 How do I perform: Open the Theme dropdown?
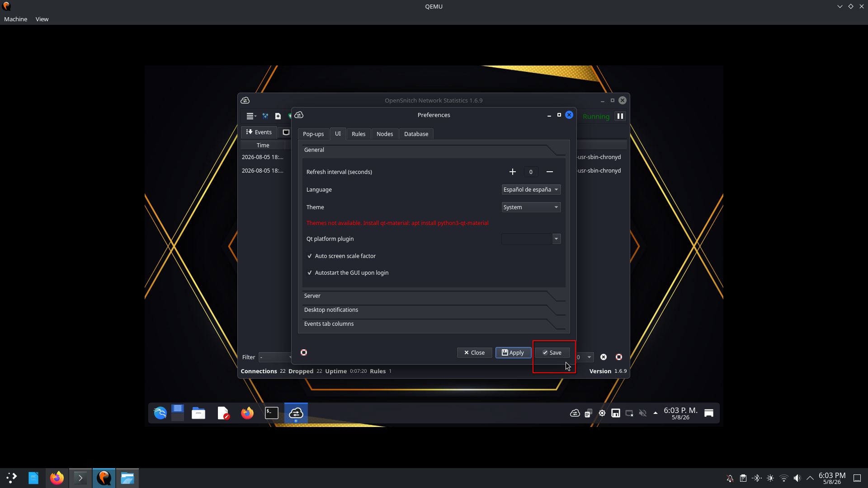coord(531,207)
